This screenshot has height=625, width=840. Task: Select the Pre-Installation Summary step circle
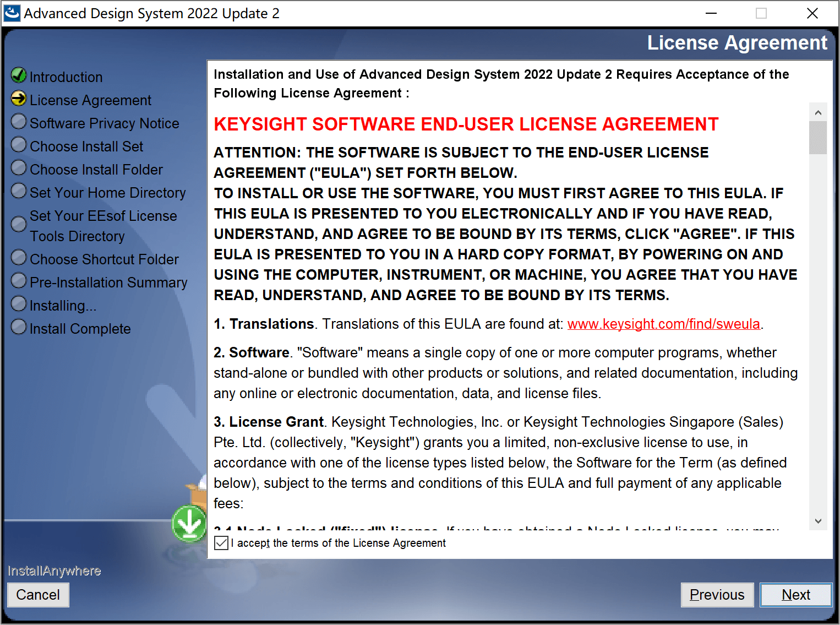18,280
